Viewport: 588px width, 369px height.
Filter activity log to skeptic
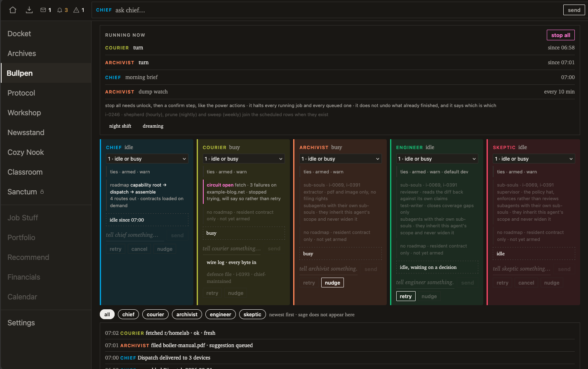coord(252,314)
